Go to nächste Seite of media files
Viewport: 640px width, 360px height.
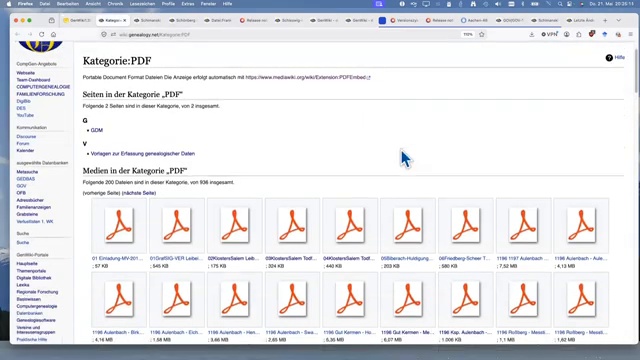point(139,193)
